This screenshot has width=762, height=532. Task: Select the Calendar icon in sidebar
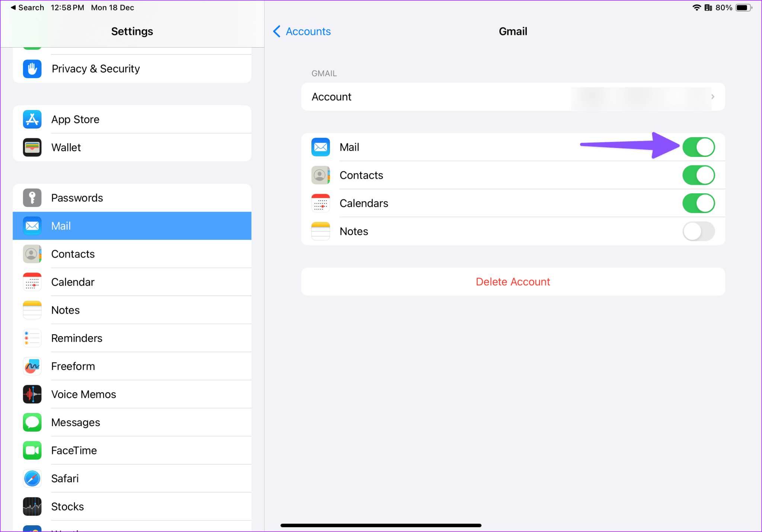32,282
